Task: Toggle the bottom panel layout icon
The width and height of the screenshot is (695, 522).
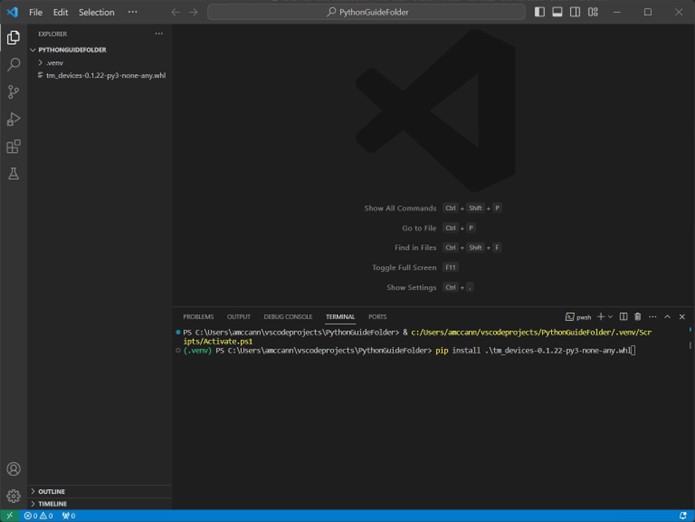Action: pyautogui.click(x=557, y=12)
